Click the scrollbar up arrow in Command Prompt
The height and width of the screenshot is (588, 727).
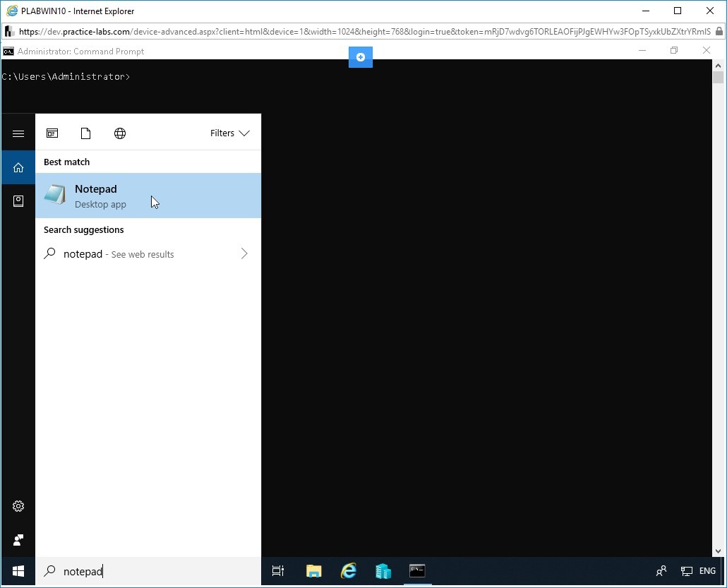click(x=719, y=66)
